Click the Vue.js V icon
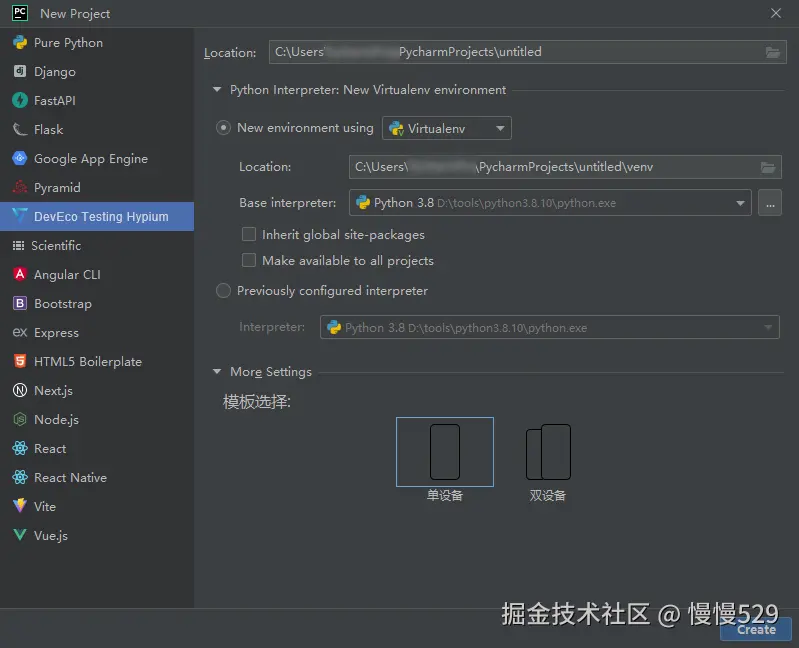The image size is (799, 648). pos(20,534)
